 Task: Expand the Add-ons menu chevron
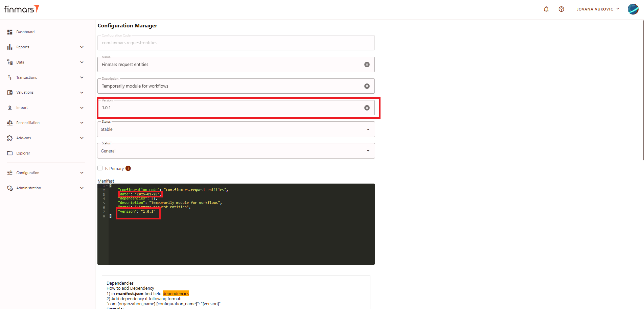[82, 138]
